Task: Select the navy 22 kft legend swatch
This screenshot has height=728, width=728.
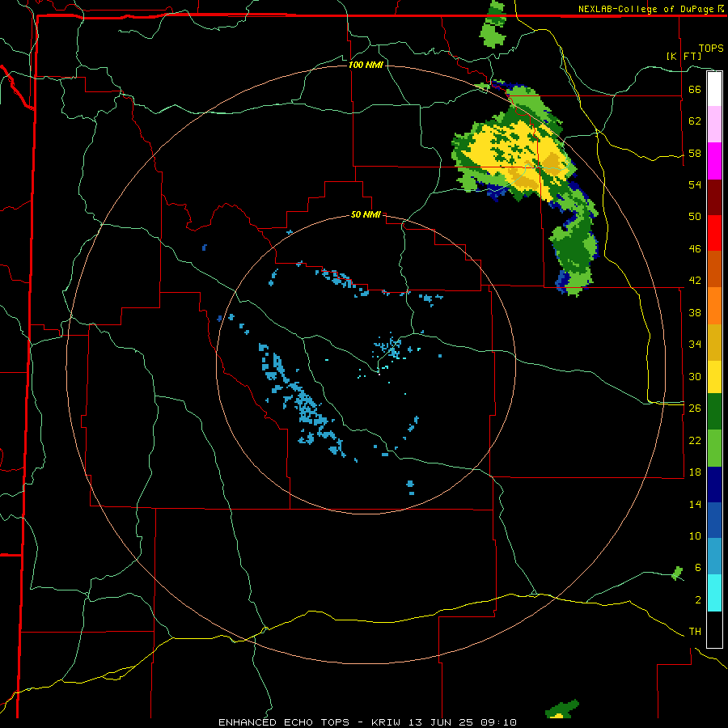Action: pyautogui.click(x=714, y=485)
